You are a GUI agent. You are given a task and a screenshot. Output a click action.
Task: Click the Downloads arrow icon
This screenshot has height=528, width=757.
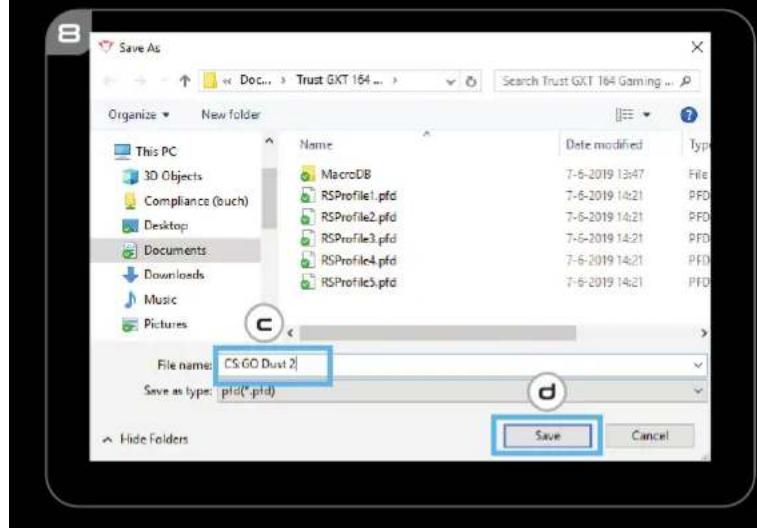click(x=130, y=275)
